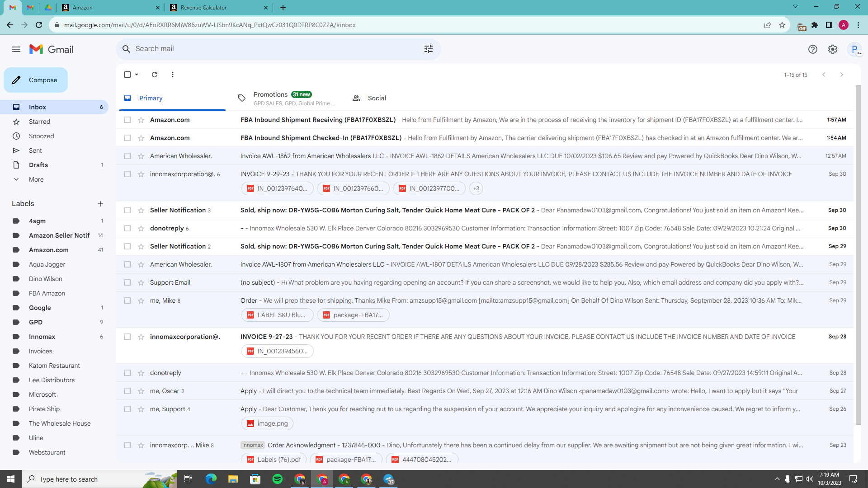Star the FBA Inbound Shipment Receiving email

coord(141,120)
